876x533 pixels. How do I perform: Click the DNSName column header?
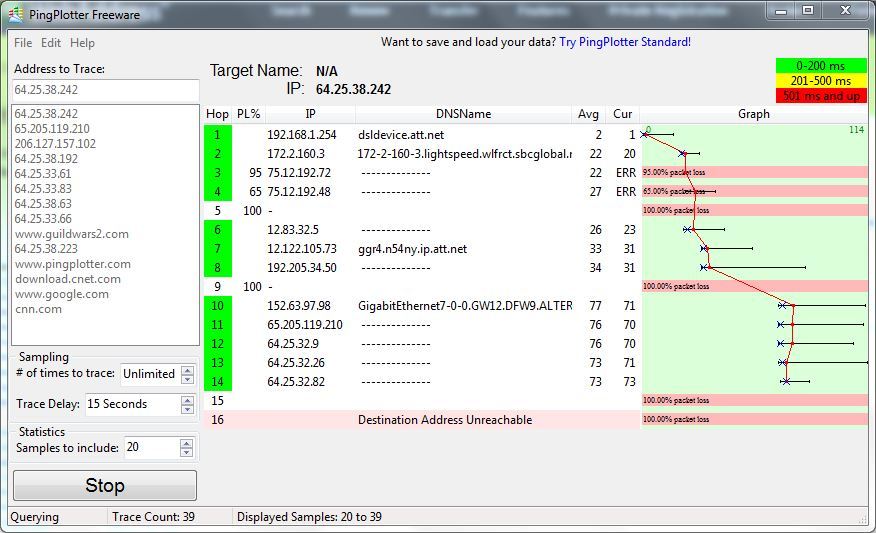click(x=464, y=114)
